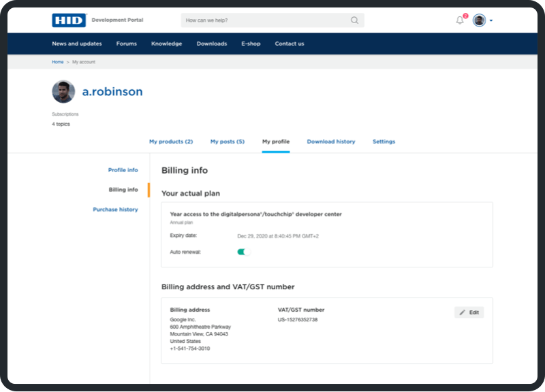Select Contact us in navbar
The height and width of the screenshot is (392, 545).
[290, 44]
